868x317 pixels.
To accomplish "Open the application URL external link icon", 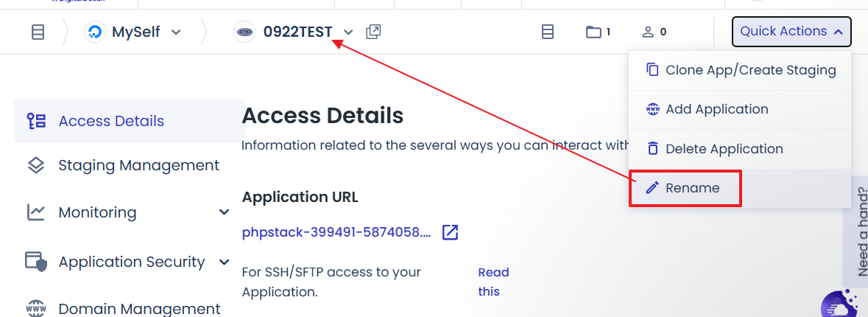I will tap(450, 233).
